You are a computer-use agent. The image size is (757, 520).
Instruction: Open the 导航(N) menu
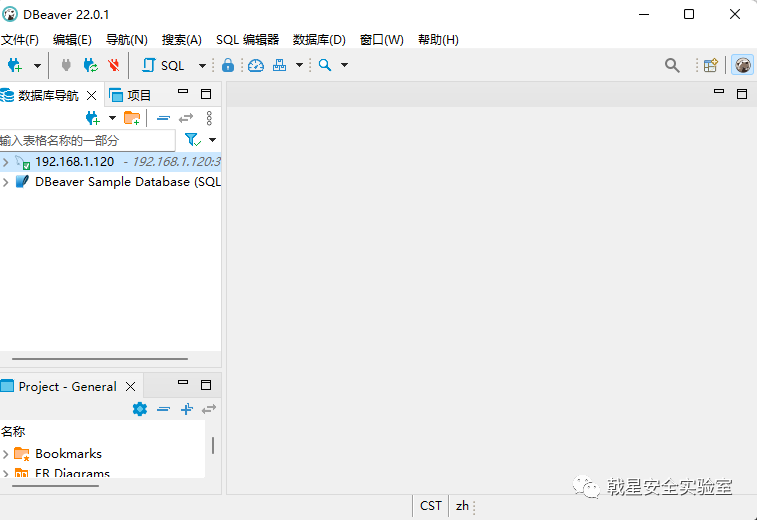(126, 40)
